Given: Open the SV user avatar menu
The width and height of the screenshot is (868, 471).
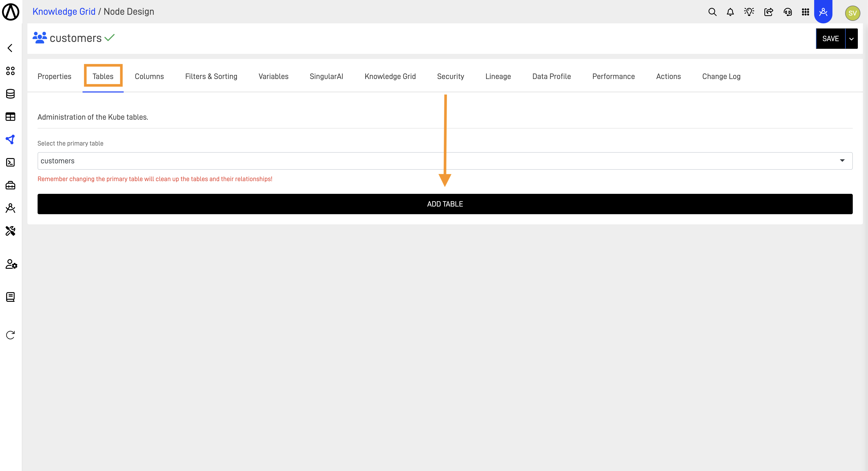Looking at the screenshot, I should 853,13.
